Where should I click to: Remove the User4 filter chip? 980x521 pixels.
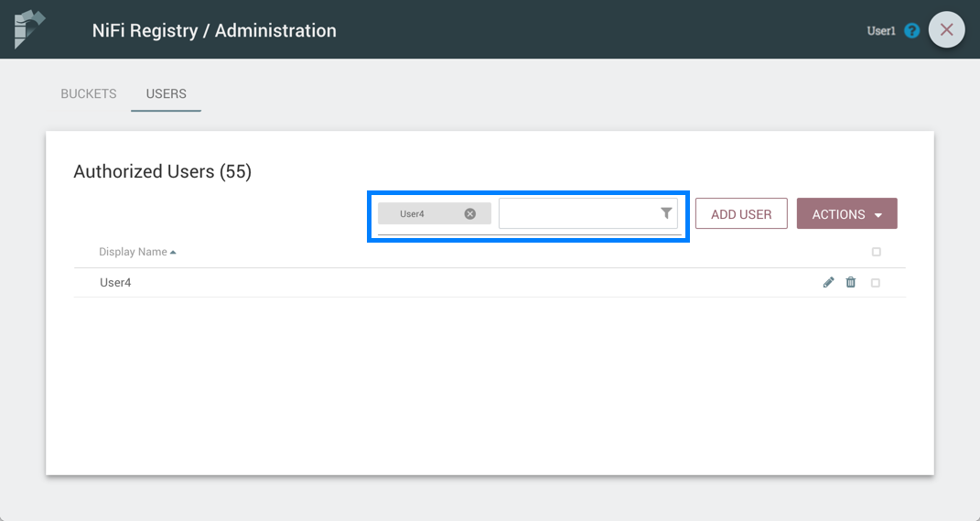coord(469,214)
